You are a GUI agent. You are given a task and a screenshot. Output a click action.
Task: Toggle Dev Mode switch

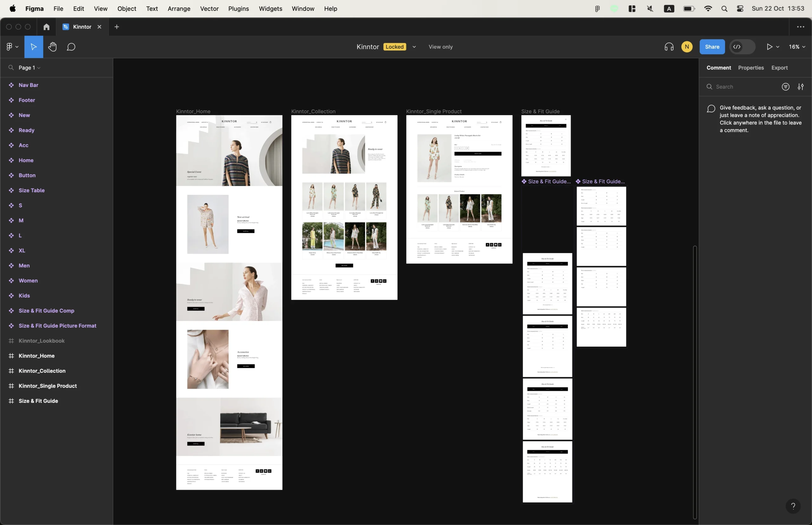click(743, 47)
